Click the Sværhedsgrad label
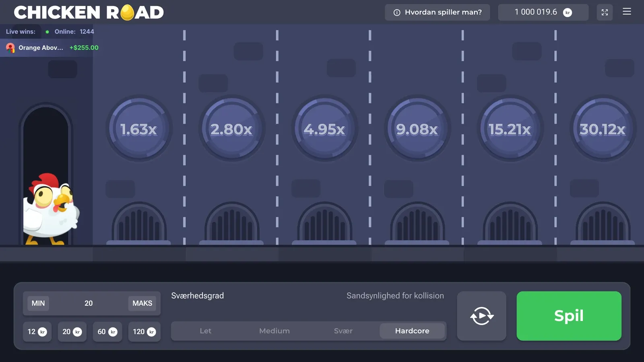Image resolution: width=644 pixels, height=362 pixels. [198, 296]
